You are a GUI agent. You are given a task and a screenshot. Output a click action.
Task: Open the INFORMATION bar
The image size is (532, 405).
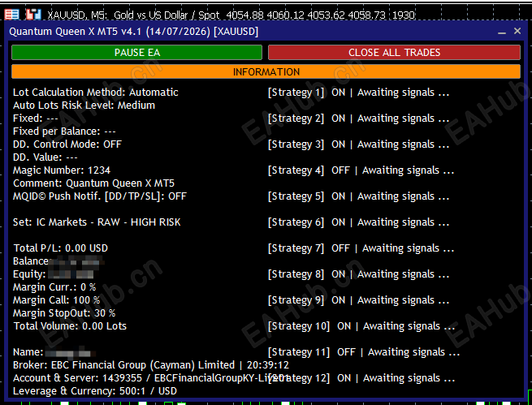pos(266,72)
